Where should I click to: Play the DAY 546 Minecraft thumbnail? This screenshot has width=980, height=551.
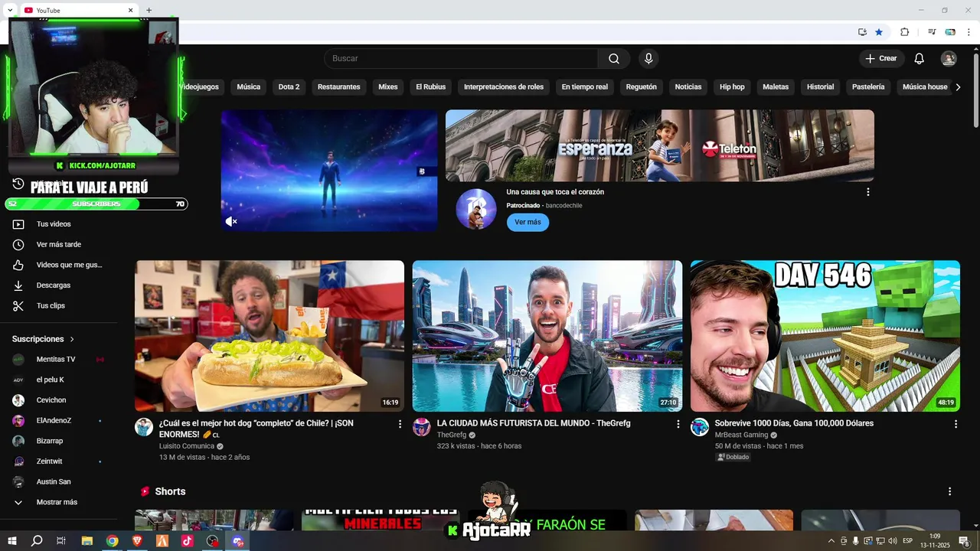pos(825,336)
